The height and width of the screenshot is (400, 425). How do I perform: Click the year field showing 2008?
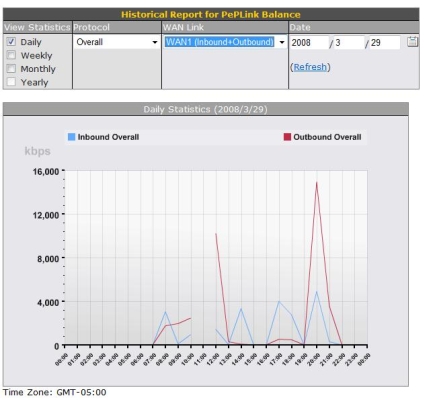tap(309, 43)
